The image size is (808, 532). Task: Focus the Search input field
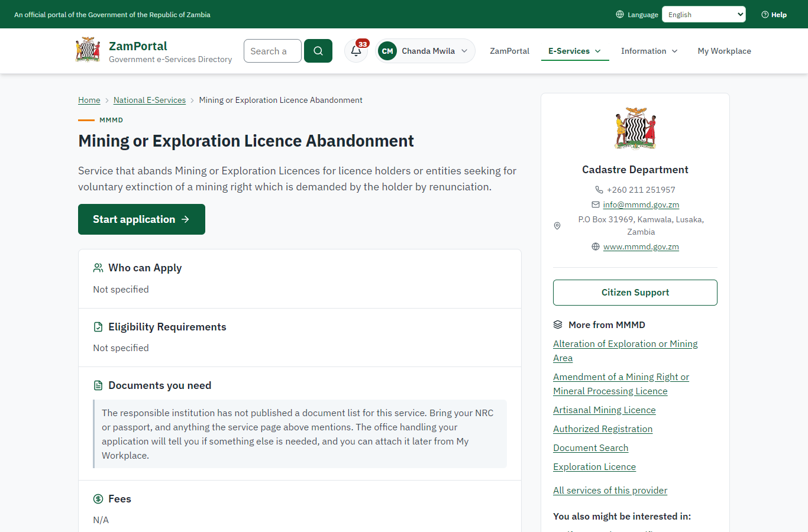pyautogui.click(x=273, y=51)
